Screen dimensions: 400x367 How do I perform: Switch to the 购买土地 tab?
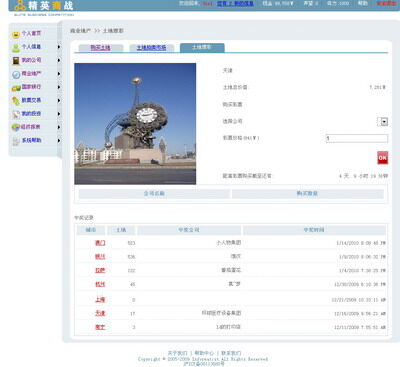coord(100,48)
